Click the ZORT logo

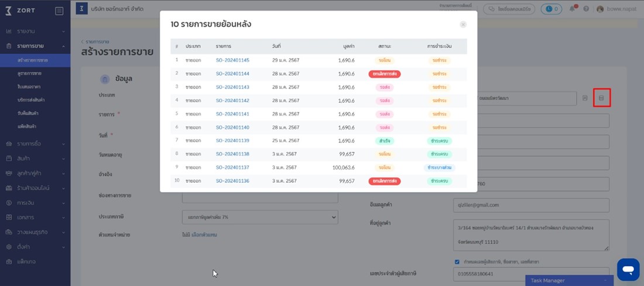point(20,11)
